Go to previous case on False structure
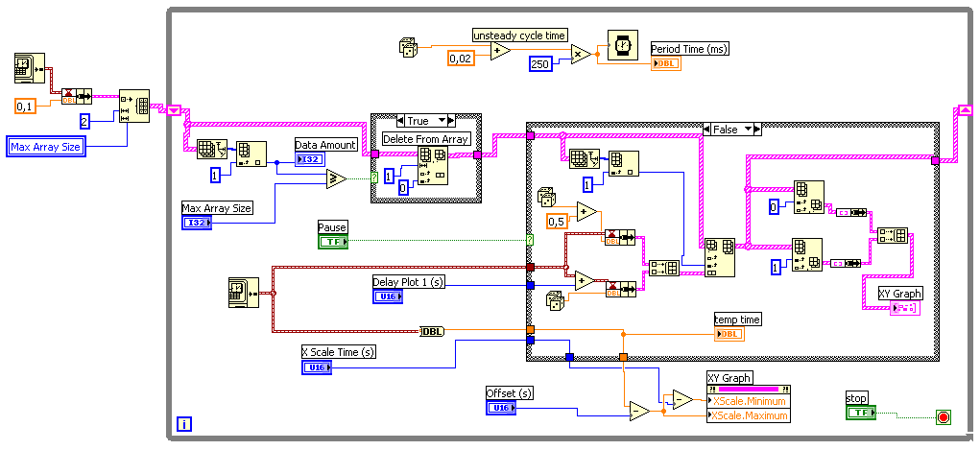This screenshot has height=450, width=980. [708, 130]
